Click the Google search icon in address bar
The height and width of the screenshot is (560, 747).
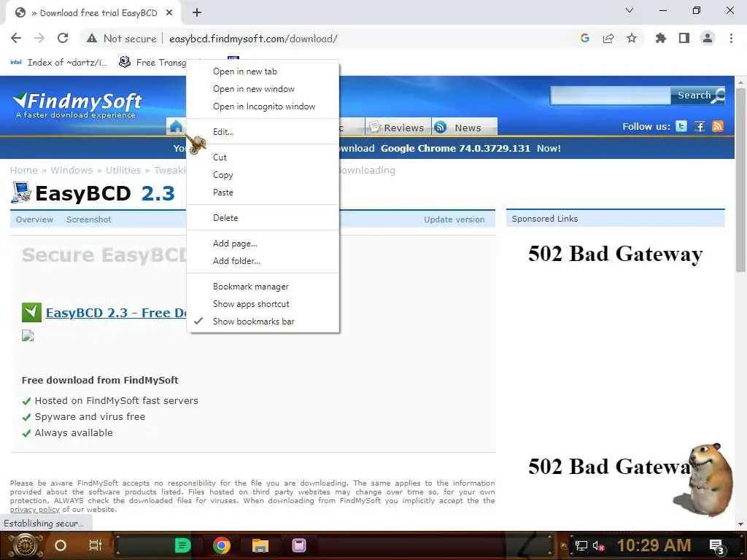585,39
